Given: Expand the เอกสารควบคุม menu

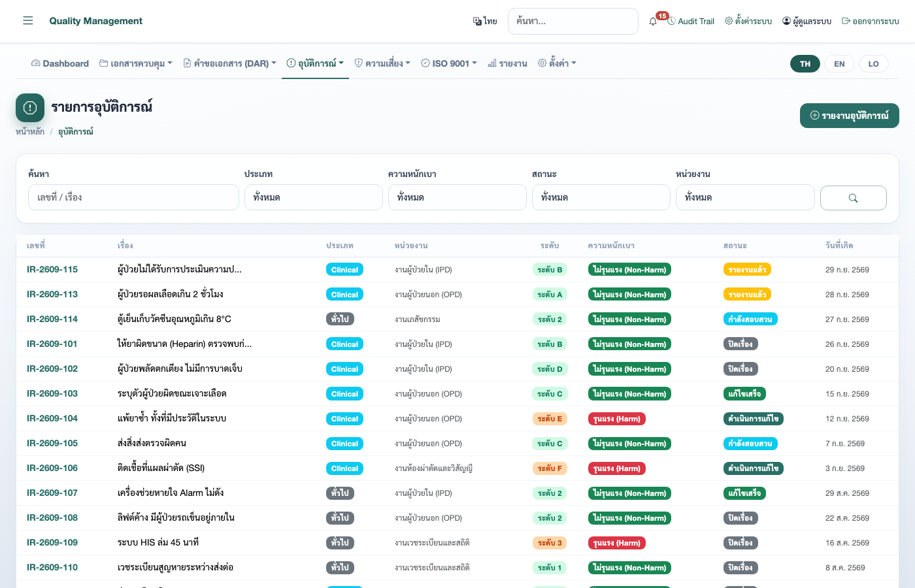Looking at the screenshot, I should click(136, 63).
